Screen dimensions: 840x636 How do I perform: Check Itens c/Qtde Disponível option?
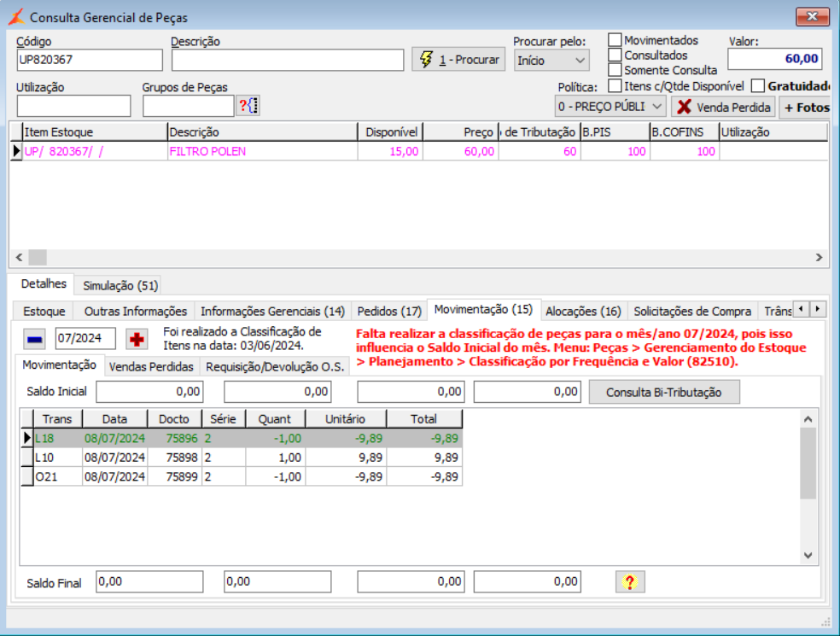(x=615, y=85)
